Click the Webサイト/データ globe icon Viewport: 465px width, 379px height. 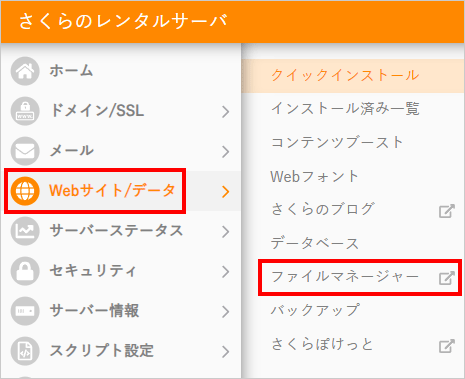coord(25,191)
